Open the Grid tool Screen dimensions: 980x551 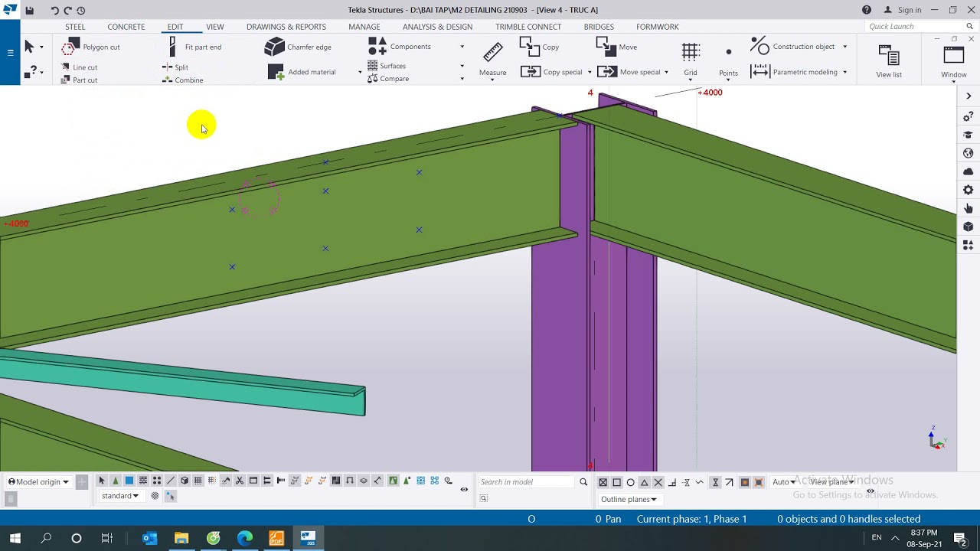(x=691, y=59)
